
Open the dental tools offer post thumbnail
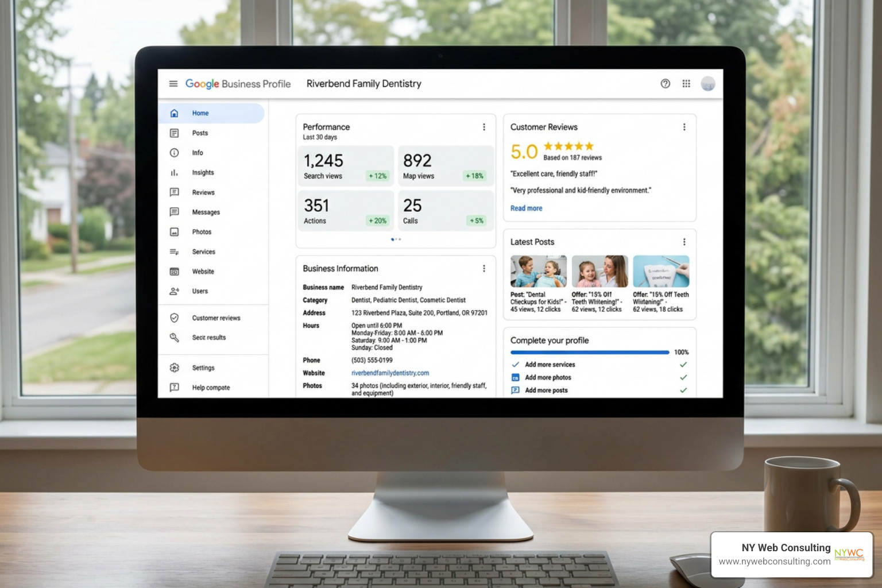[x=661, y=271]
